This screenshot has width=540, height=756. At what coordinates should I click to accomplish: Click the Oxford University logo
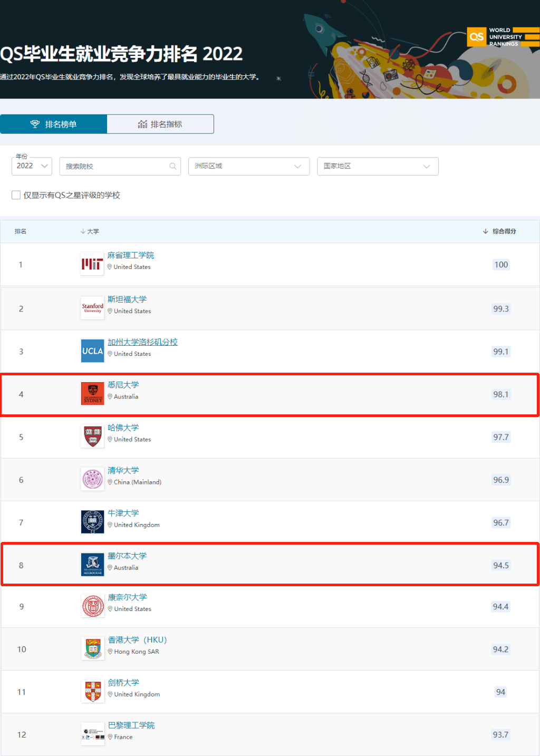(92, 522)
